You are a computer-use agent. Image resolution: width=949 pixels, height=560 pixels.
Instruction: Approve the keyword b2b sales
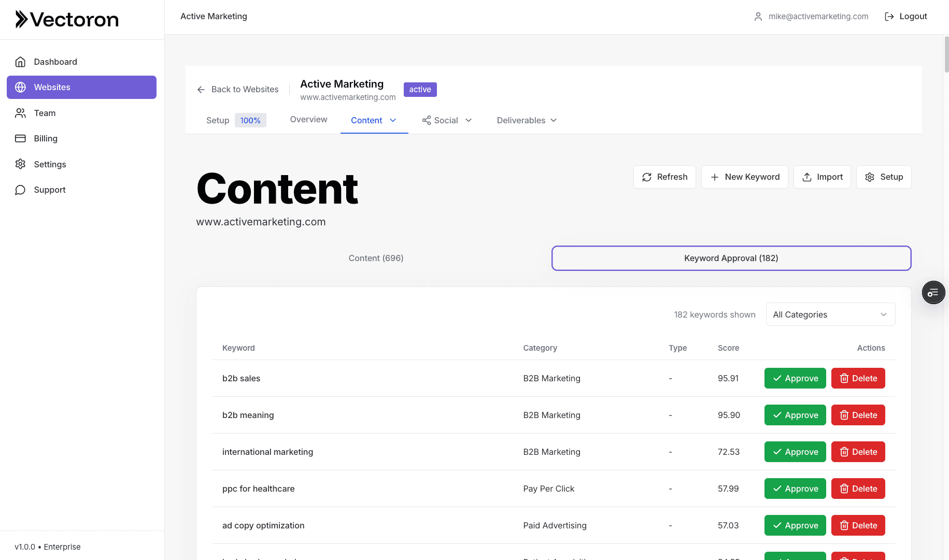[795, 378]
